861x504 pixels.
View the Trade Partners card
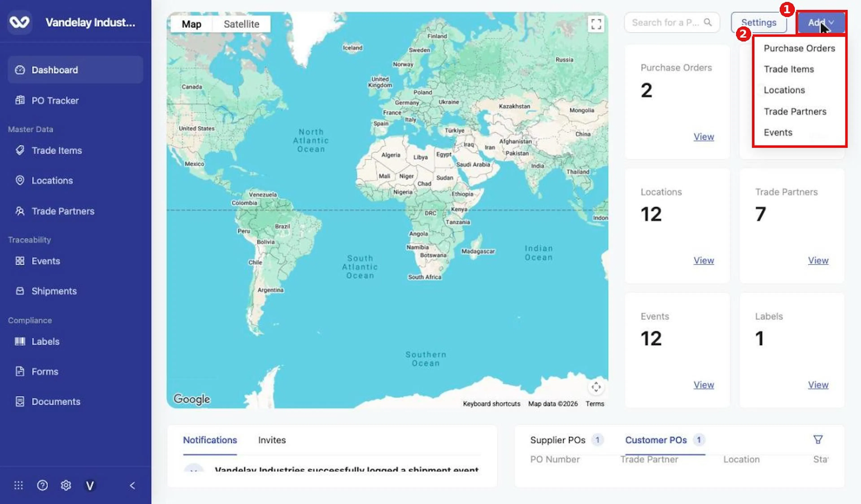pyautogui.click(x=818, y=260)
